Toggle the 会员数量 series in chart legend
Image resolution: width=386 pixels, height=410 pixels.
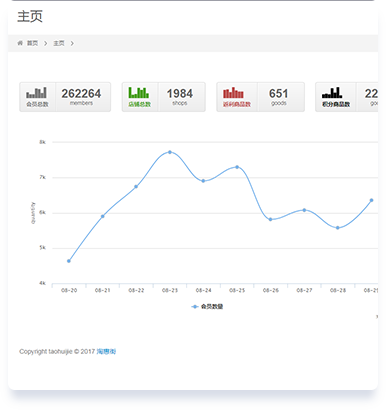(x=207, y=306)
